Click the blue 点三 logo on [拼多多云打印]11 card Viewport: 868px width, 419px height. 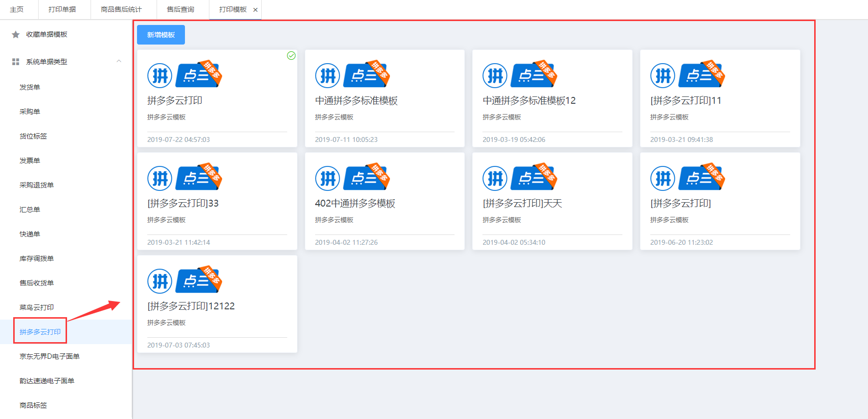(702, 74)
